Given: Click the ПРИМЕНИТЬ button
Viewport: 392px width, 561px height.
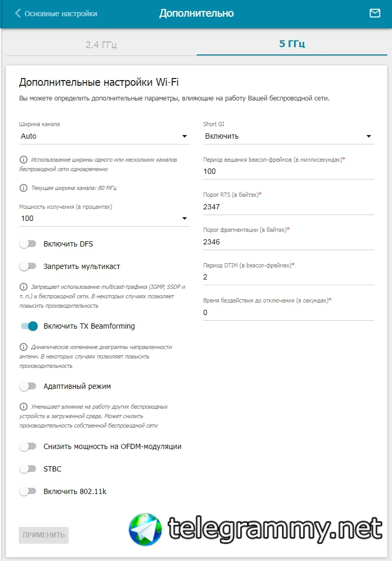Looking at the screenshot, I should (43, 535).
